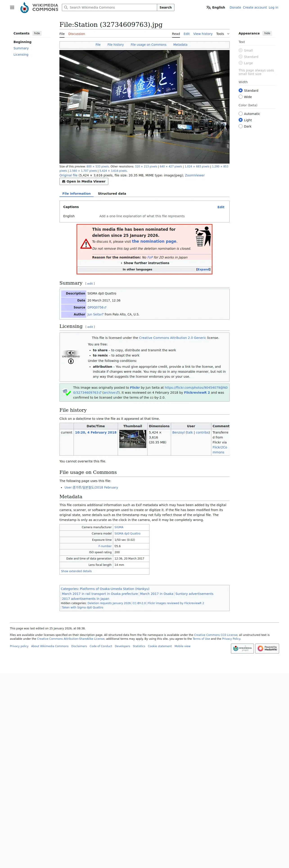This screenshot has height=868, width=289.
Task: Click the Wikimedia project badge in footer
Action: [x=242, y=648]
